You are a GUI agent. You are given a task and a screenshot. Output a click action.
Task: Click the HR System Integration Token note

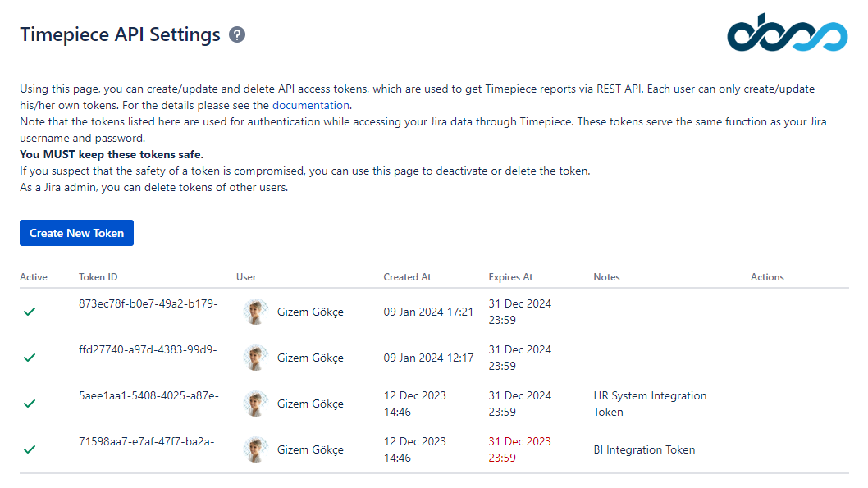[650, 404]
